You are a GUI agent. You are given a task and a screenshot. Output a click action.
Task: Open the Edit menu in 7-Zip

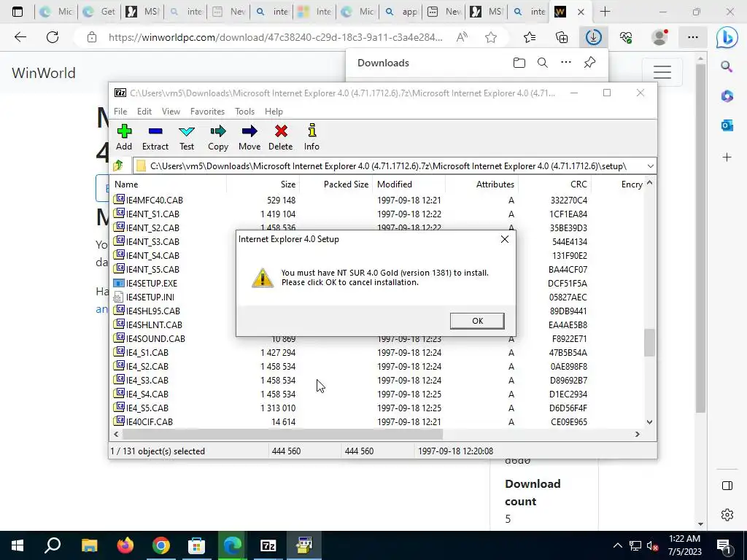pos(144,112)
